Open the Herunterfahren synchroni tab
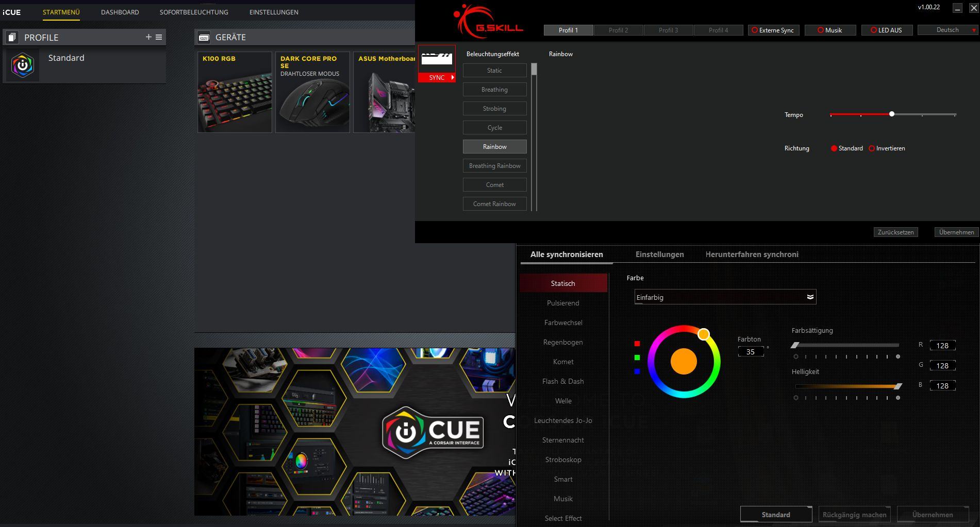The image size is (980, 527). pos(752,254)
